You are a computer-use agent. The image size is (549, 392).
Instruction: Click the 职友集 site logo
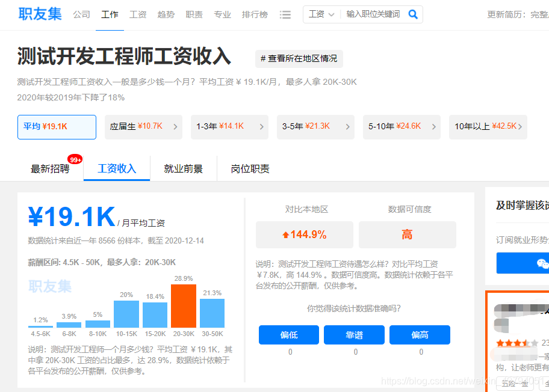[39, 14]
